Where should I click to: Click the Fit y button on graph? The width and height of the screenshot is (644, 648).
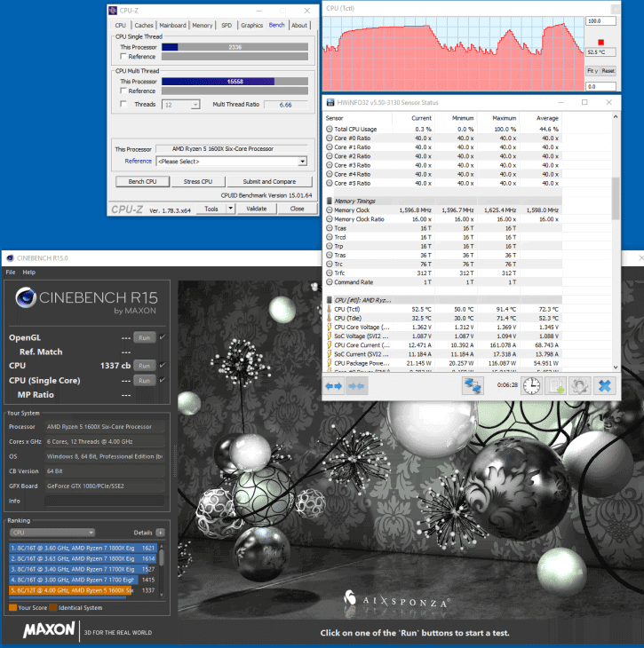592,71
